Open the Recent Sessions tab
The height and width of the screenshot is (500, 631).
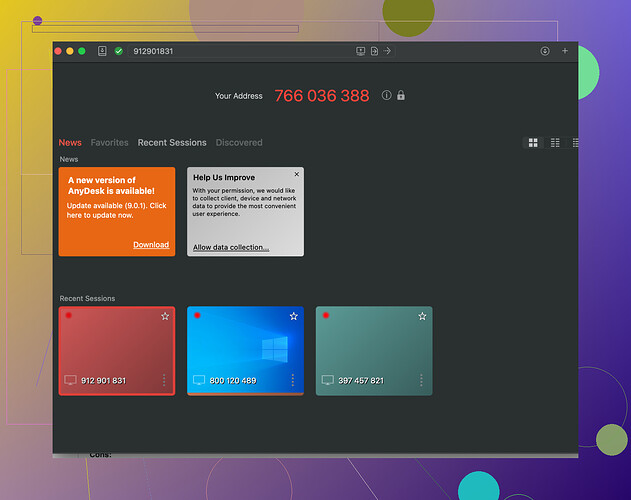click(x=172, y=143)
